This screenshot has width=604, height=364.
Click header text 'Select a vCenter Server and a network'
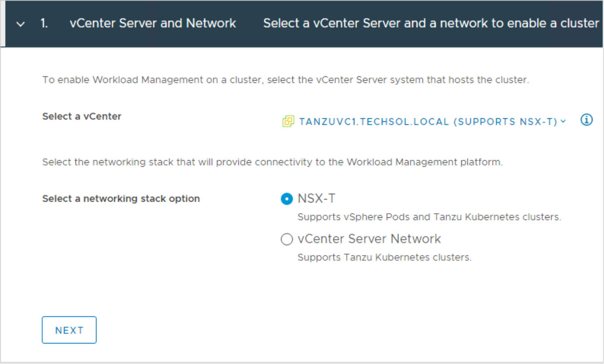point(431,24)
